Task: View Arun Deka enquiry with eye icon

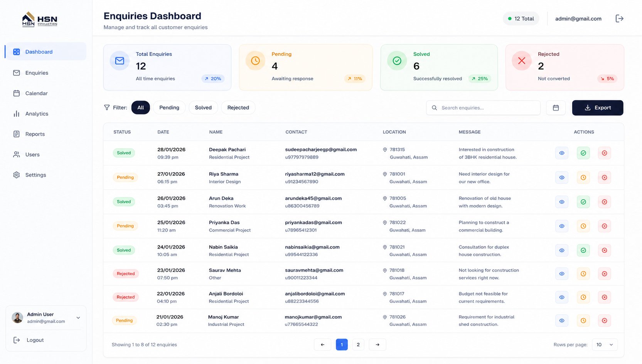Action: pos(562,202)
